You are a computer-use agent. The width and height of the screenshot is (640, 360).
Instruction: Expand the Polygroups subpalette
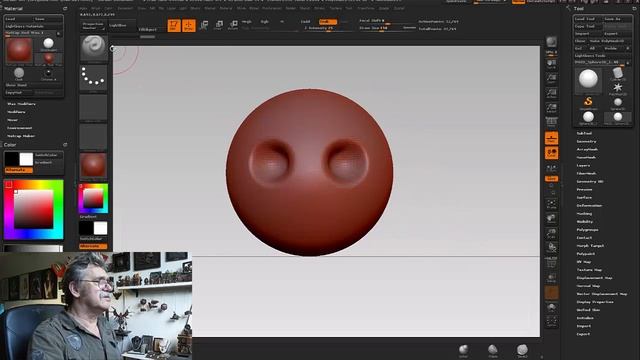(587, 230)
